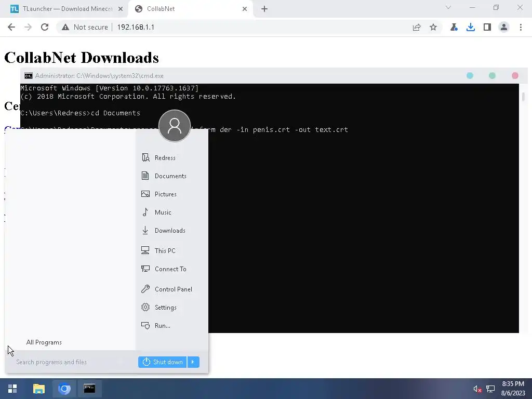
Task: Click the CollabNet Downloads heading
Action: (x=82, y=58)
